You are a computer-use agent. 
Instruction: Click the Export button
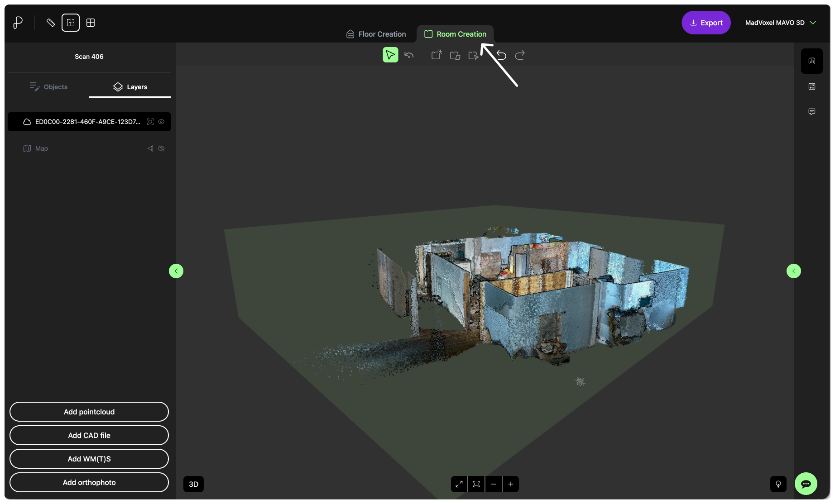[x=706, y=23]
